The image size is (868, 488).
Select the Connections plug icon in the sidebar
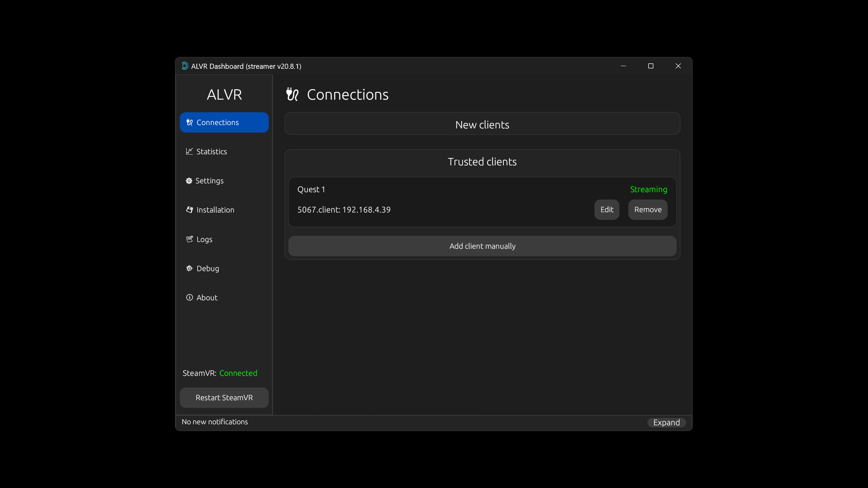coord(190,122)
